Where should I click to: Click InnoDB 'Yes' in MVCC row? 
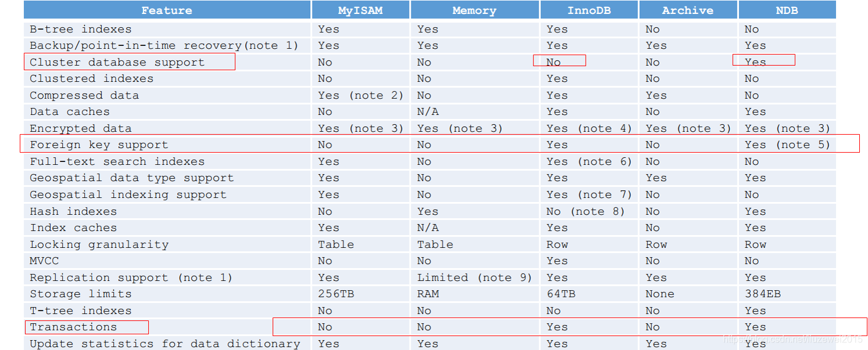557,261
